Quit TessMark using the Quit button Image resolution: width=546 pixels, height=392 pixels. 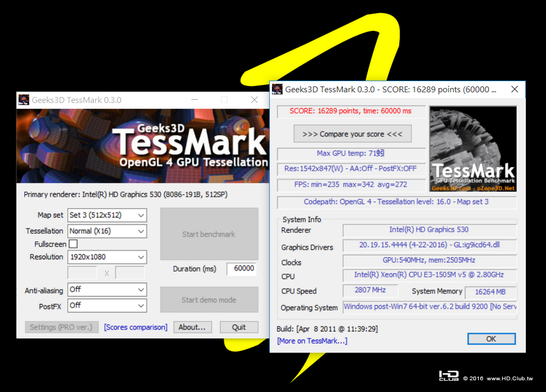[239, 327]
